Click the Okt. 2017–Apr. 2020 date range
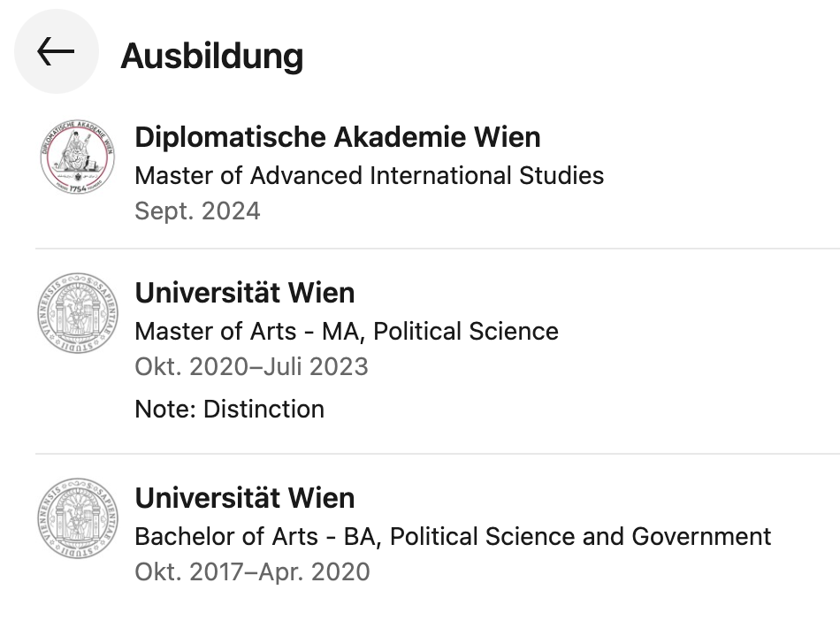 click(252, 571)
